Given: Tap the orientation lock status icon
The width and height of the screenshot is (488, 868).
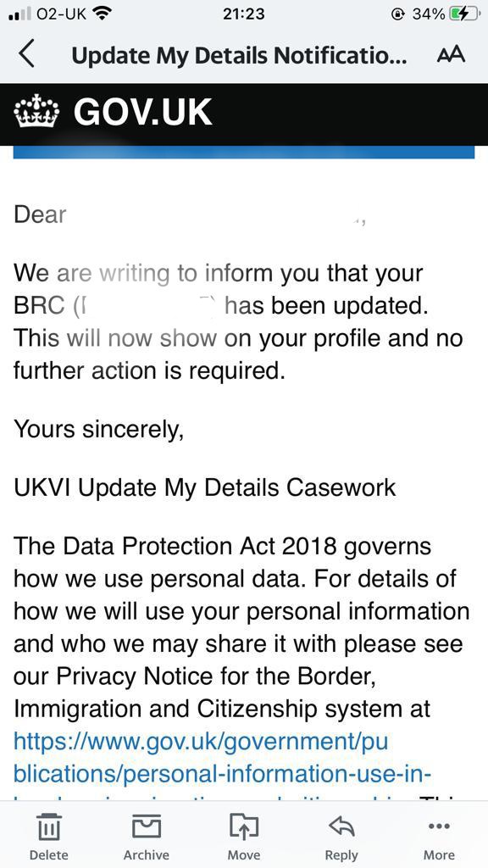Looking at the screenshot, I should 397,14.
